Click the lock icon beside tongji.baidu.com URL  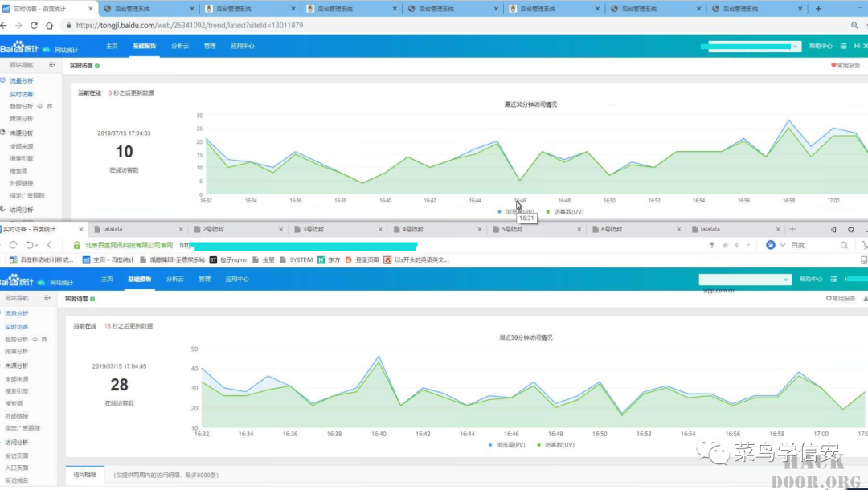pos(68,26)
